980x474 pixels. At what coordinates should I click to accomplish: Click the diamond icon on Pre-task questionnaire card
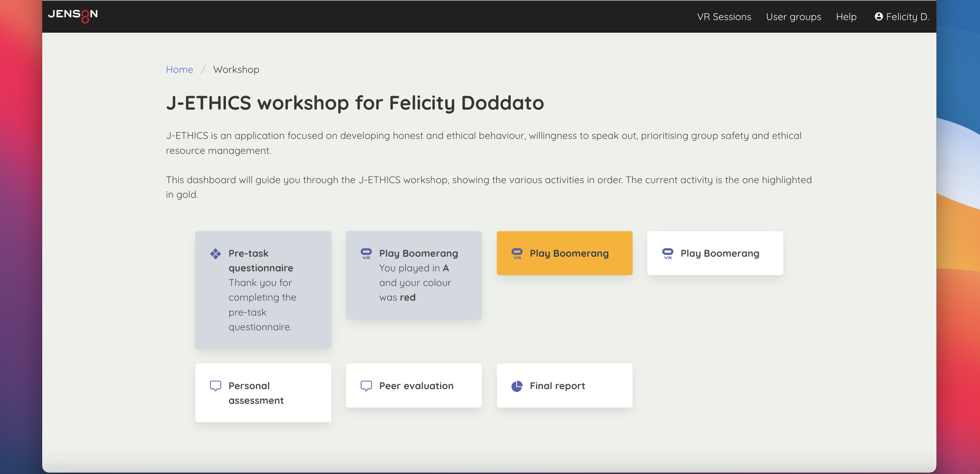tap(215, 254)
